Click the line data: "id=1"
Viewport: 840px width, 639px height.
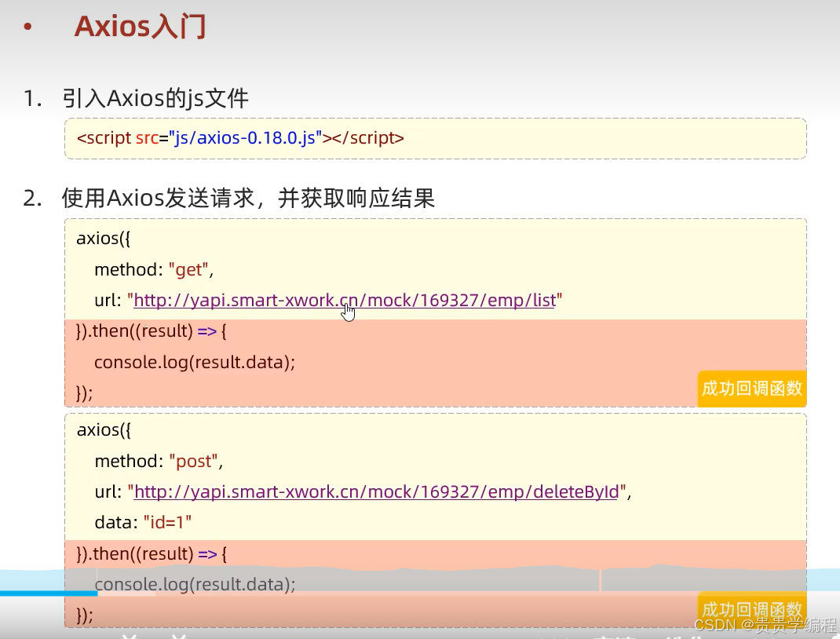click(143, 522)
